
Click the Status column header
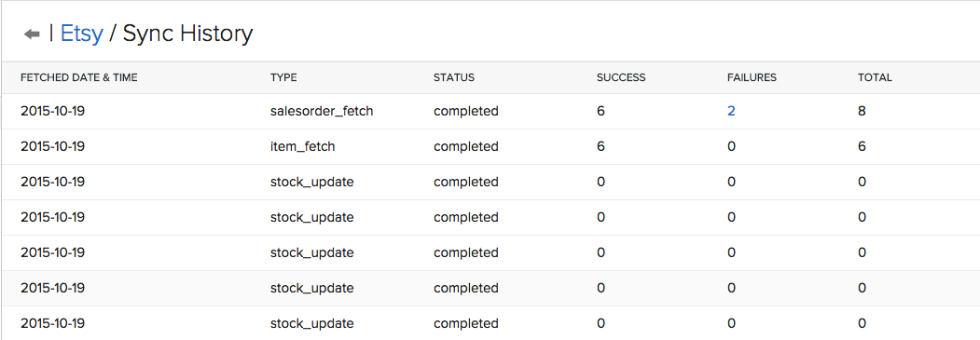pos(454,78)
